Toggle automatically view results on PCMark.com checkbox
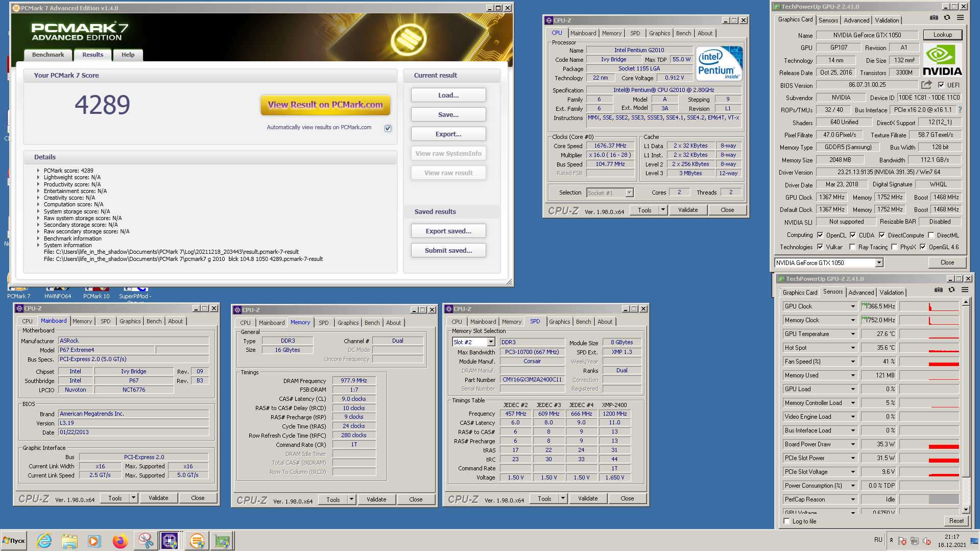The height and width of the screenshot is (551, 980). click(388, 128)
